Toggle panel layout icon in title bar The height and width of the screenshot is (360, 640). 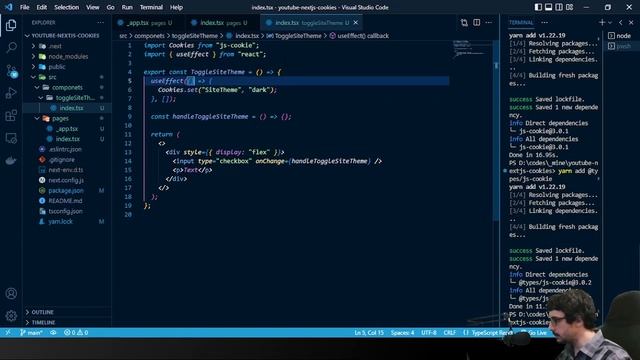click(x=549, y=7)
